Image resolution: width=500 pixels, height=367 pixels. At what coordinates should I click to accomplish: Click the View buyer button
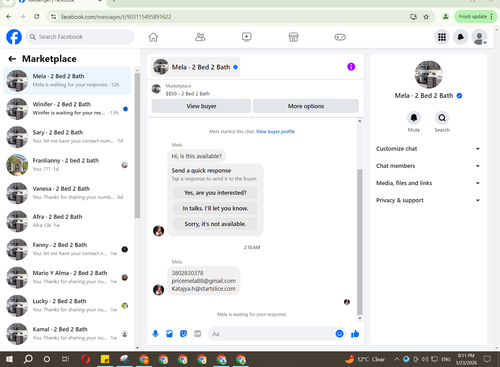[201, 106]
